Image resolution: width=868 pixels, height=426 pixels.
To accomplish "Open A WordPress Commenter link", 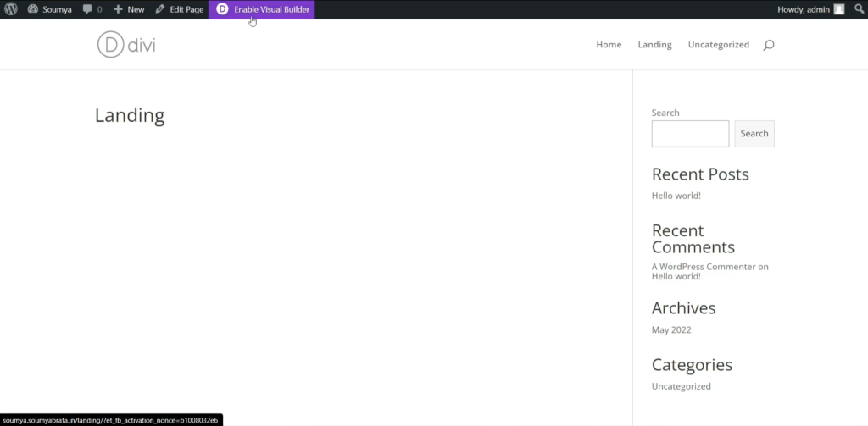I will tap(704, 267).
